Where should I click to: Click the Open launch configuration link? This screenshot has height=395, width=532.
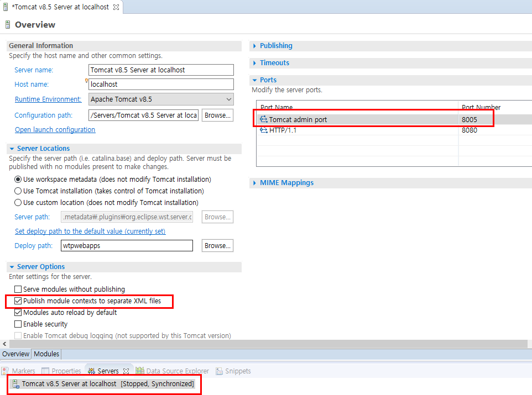pos(55,129)
